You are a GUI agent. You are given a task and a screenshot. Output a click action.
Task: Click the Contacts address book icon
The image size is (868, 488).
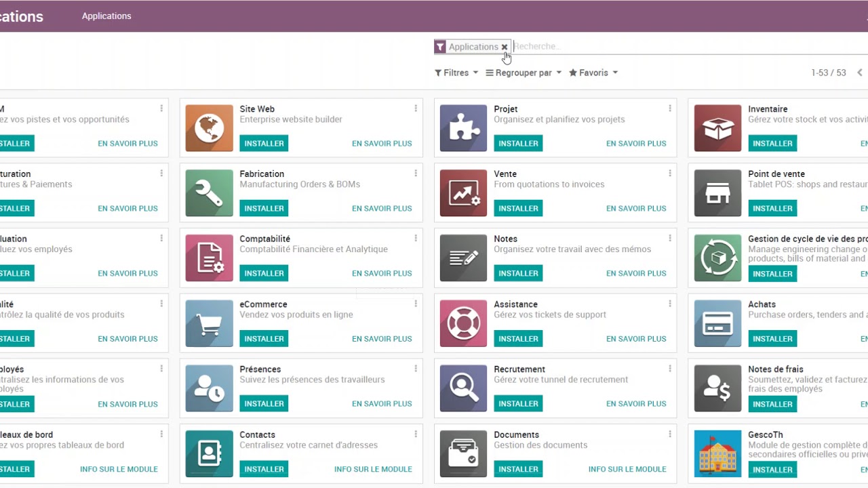[209, 454]
